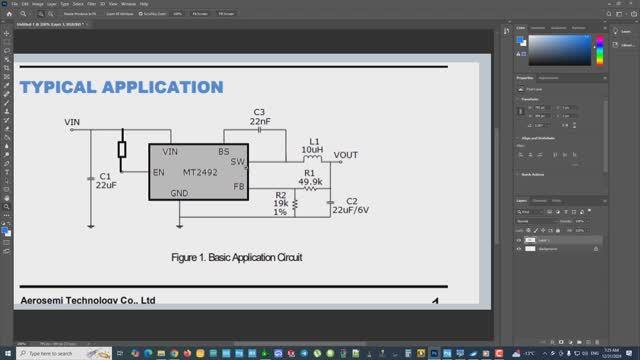This screenshot has width=640, height=360.
Task: Collapse the Transform section
Action: click(518, 99)
